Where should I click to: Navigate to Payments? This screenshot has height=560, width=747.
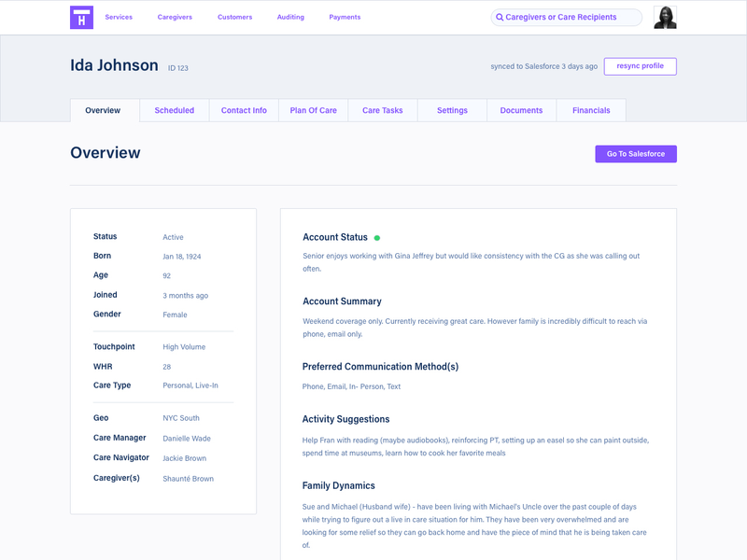click(x=345, y=17)
